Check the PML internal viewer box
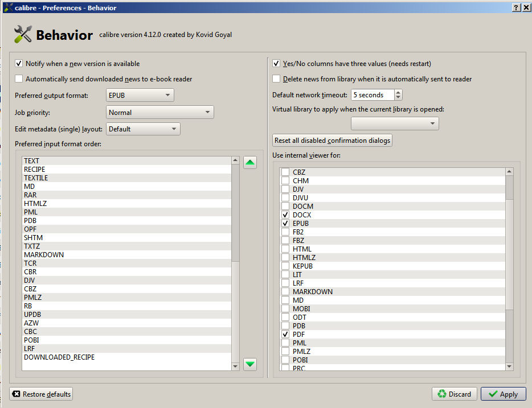This screenshot has height=408, width=532. pos(285,343)
